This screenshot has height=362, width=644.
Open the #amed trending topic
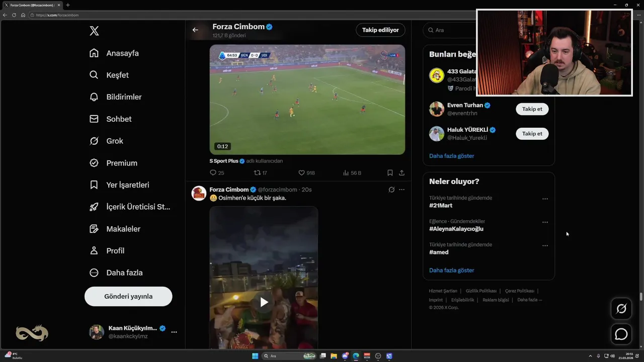(439, 252)
